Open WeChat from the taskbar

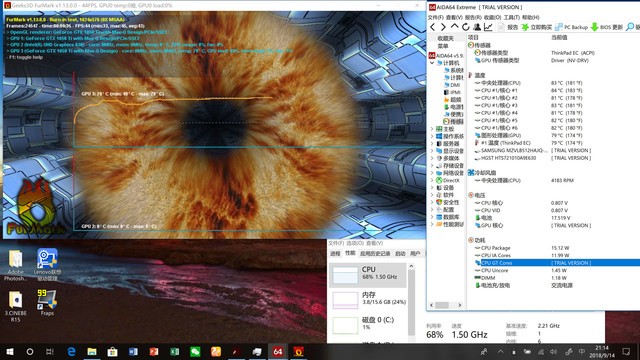coord(195,351)
